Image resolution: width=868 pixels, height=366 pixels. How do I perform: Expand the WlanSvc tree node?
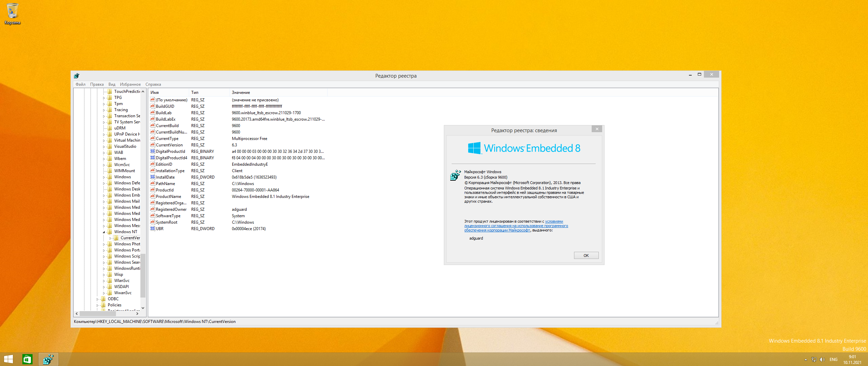point(104,281)
